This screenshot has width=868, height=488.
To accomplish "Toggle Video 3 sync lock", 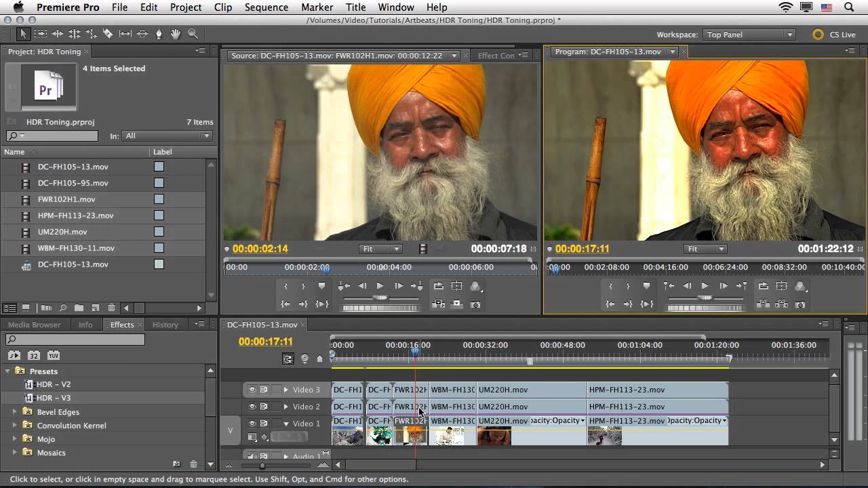I will (264, 390).
